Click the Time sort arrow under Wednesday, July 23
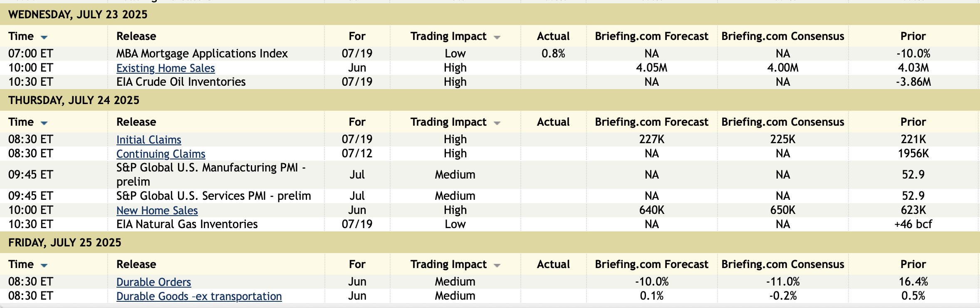Screen dimensions: 980x308 pyautogui.click(x=44, y=37)
